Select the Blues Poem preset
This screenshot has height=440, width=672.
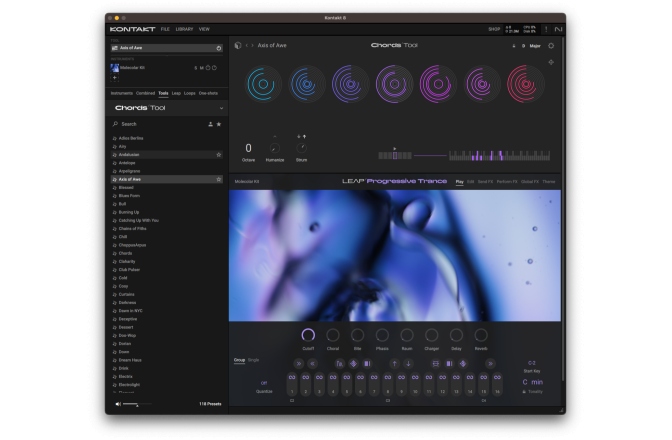(x=129, y=196)
